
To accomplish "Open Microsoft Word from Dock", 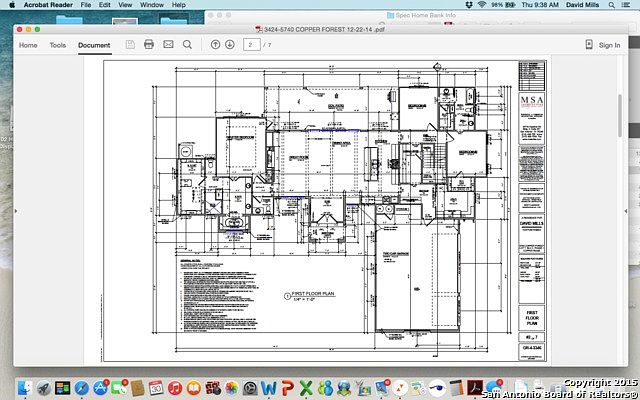I will (x=269, y=388).
